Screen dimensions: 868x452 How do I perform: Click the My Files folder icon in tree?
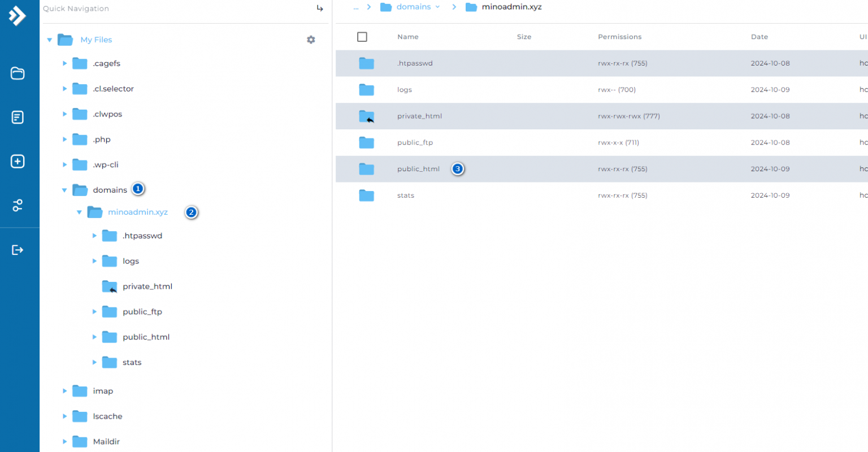click(66, 40)
